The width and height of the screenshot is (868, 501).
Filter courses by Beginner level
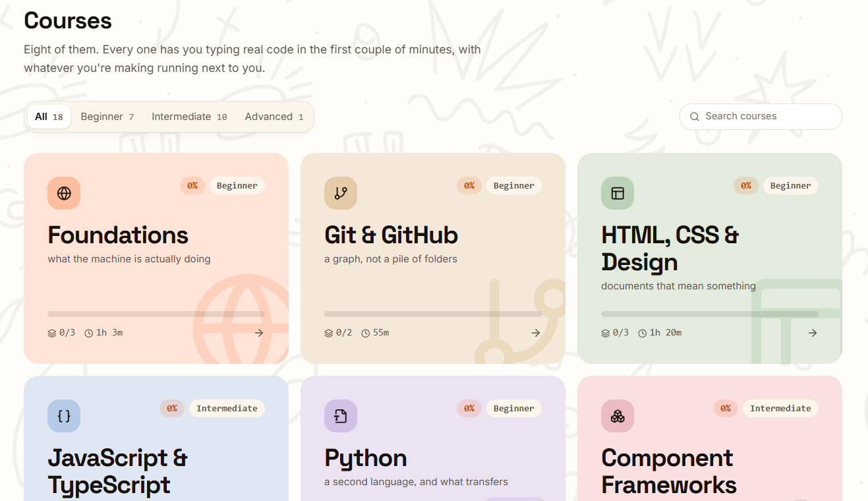coord(107,117)
